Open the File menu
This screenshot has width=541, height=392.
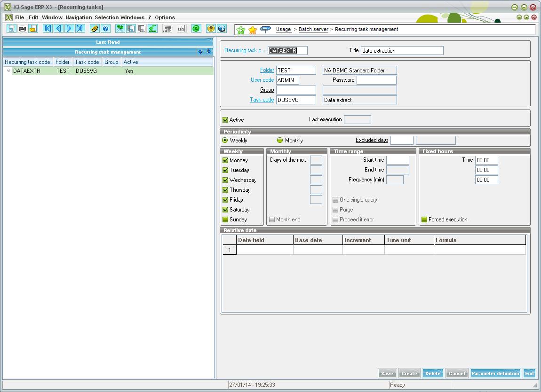20,17
